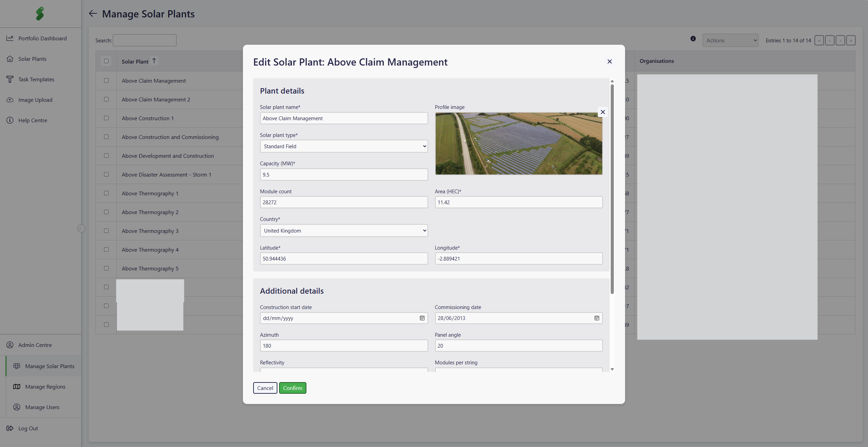Viewport: 868px width, 447px height.
Task: Open calendar picker for Commissioning date
Action: click(597, 318)
